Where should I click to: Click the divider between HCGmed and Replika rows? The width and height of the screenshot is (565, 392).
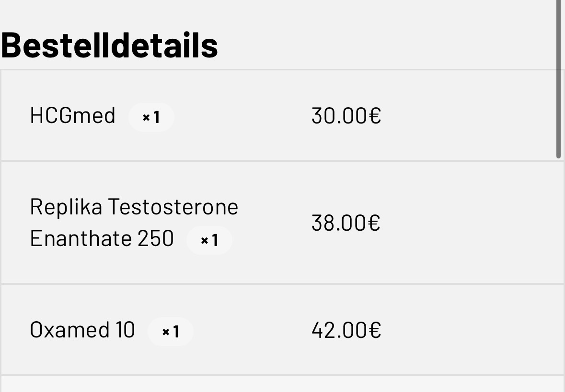tap(282, 161)
